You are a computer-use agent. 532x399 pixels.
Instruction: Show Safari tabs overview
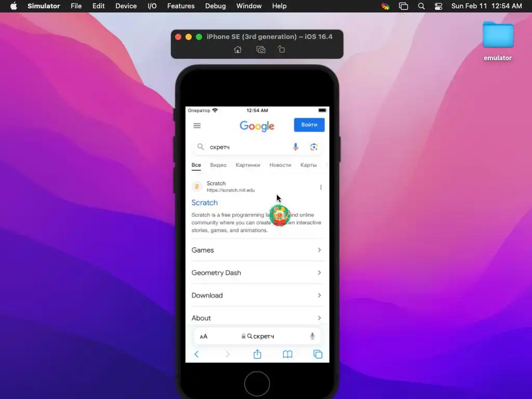(x=317, y=354)
